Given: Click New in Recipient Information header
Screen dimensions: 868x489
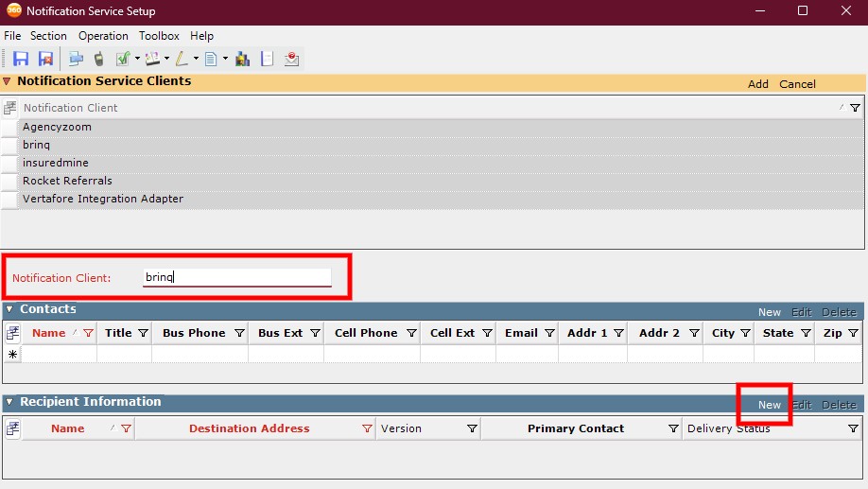Looking at the screenshot, I should tap(769, 405).
